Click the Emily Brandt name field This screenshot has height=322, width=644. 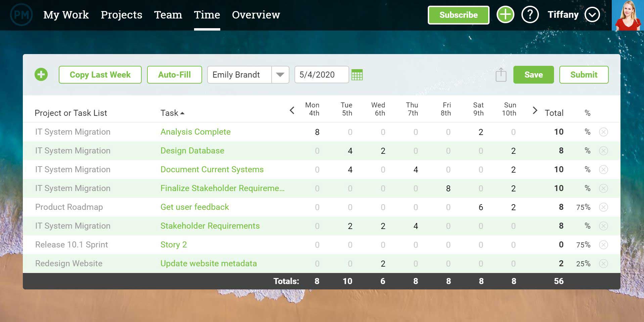(239, 75)
